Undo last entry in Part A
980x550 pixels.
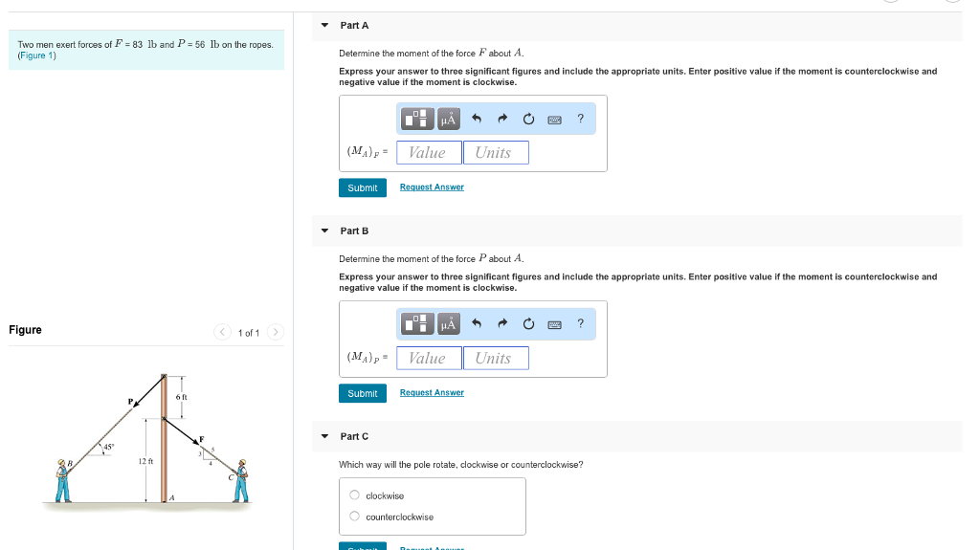click(x=476, y=120)
